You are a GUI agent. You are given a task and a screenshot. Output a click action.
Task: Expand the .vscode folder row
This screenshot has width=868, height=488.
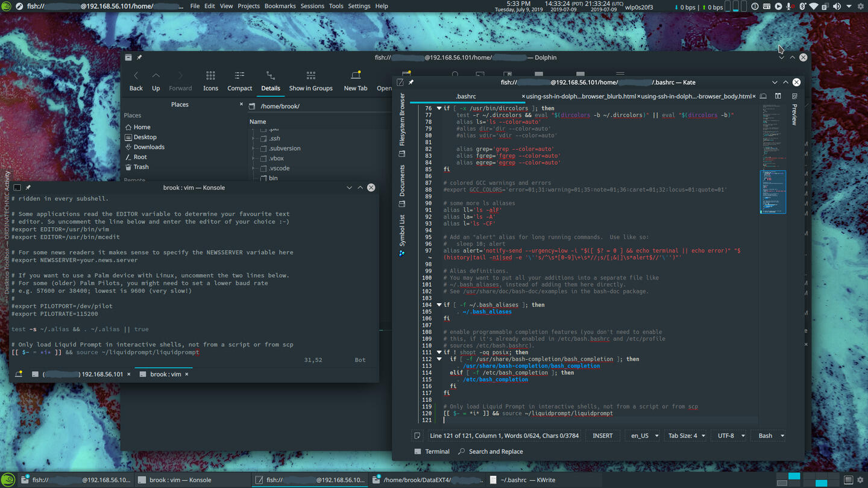[x=253, y=169]
